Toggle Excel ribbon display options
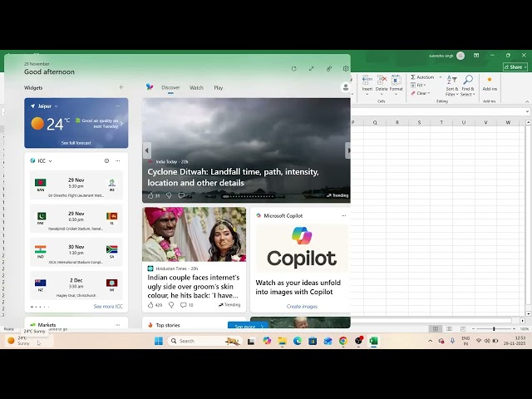The width and height of the screenshot is (532, 399). coord(476,56)
